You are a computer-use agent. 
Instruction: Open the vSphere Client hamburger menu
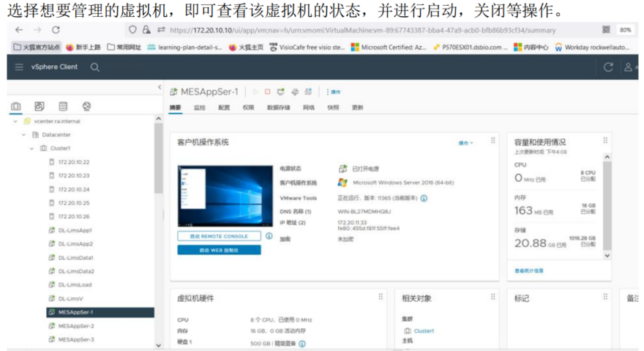19,67
